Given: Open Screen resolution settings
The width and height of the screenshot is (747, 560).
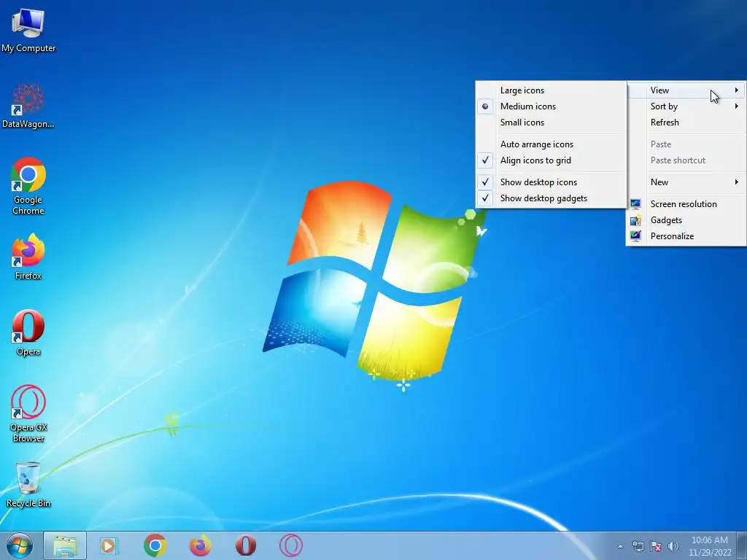Looking at the screenshot, I should [x=686, y=204].
